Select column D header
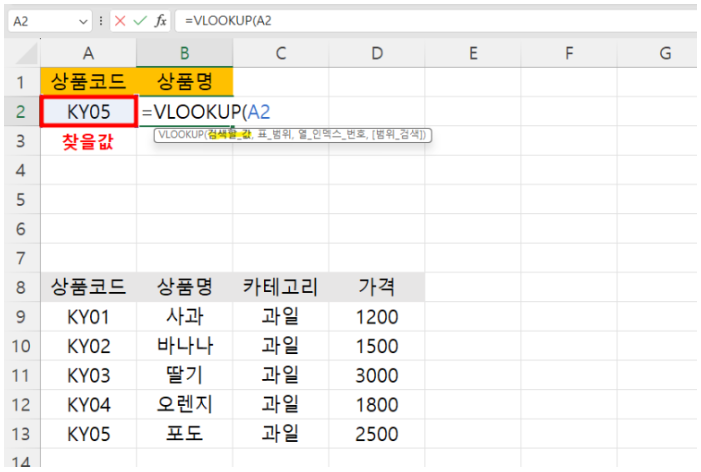The width and height of the screenshot is (701, 472). click(377, 52)
